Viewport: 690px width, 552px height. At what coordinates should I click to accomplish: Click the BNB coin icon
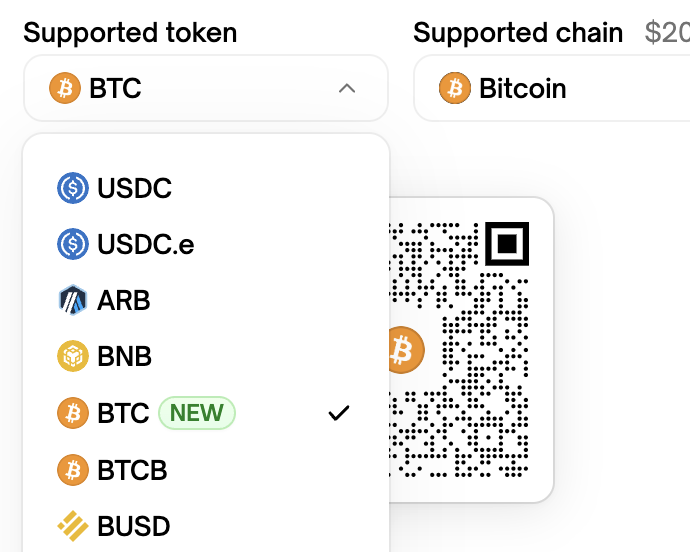(73, 356)
